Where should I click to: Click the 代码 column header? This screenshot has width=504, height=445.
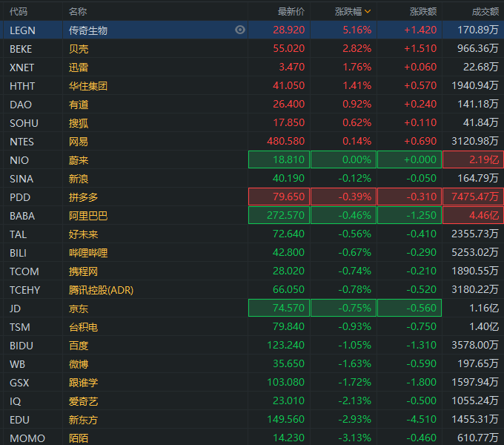point(19,12)
